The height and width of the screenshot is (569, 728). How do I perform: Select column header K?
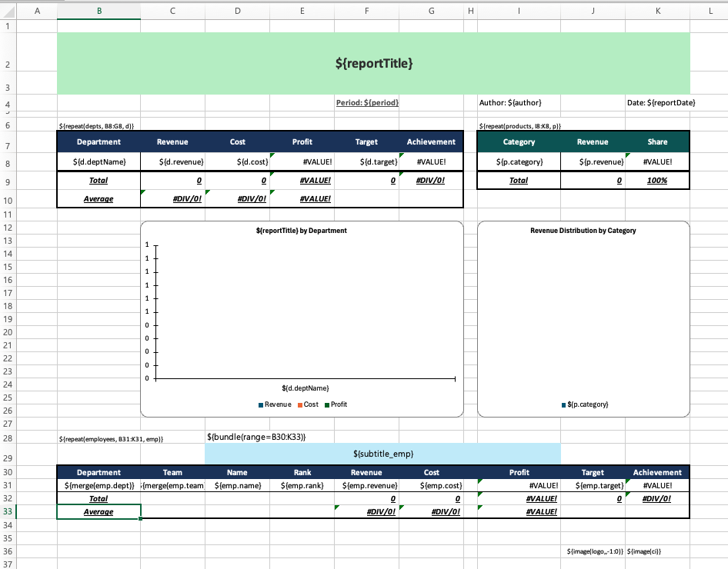[x=657, y=11]
